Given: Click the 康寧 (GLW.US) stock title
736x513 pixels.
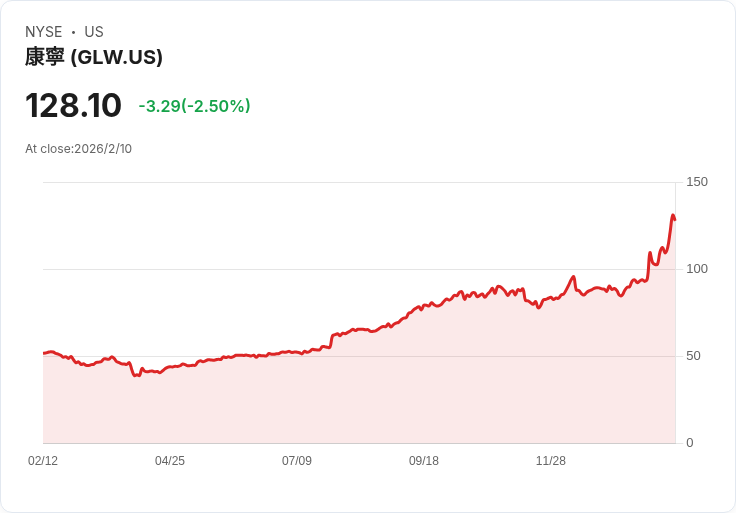Looking at the screenshot, I should (94, 57).
